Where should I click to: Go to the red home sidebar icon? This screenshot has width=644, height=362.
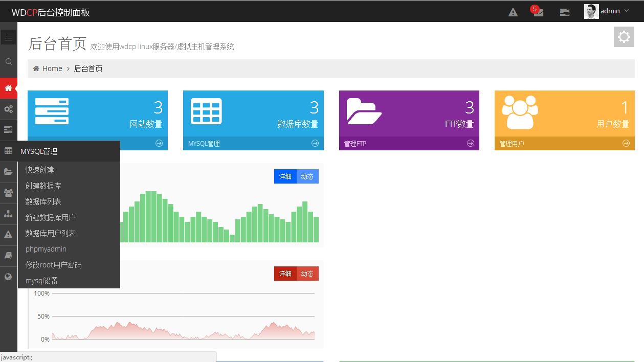pyautogui.click(x=8, y=88)
